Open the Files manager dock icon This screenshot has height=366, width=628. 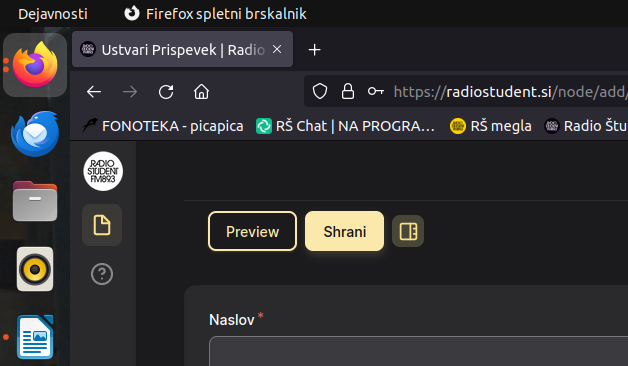coord(35,201)
